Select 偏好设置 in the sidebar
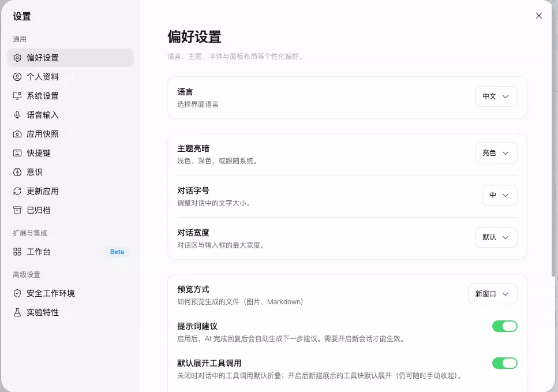The image size is (558, 392). click(x=70, y=58)
